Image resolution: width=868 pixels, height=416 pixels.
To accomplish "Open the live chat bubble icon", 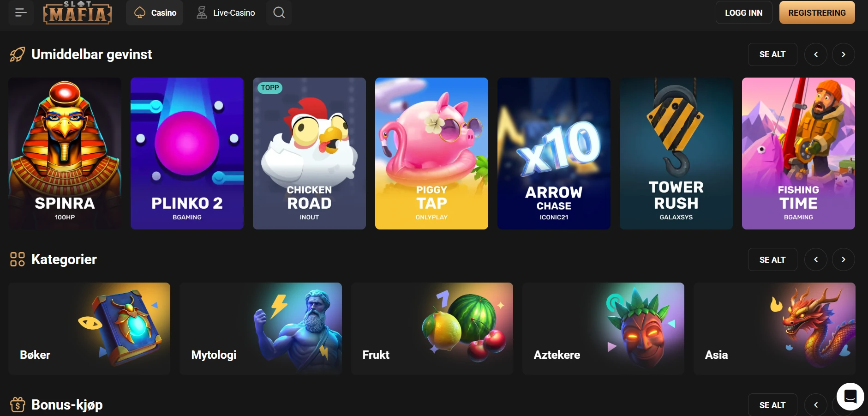I will tap(850, 396).
